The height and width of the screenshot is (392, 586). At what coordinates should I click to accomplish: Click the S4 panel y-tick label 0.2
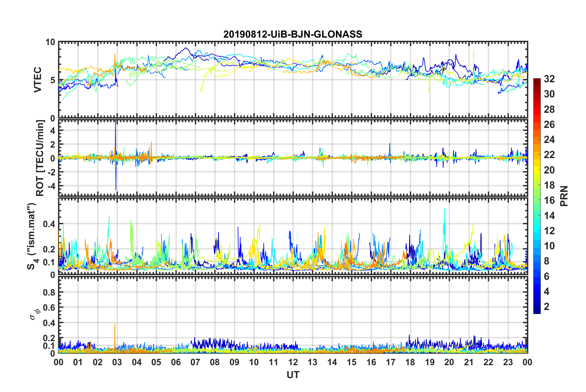[49, 249]
